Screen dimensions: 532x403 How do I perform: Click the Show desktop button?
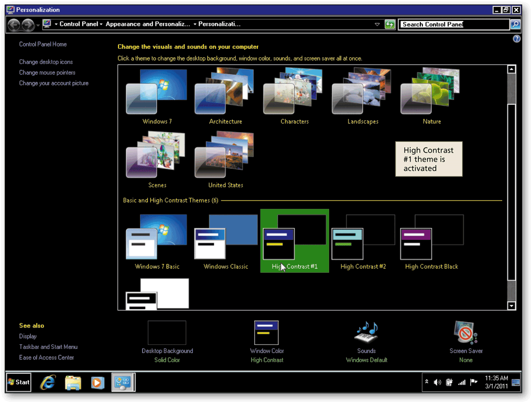click(x=516, y=382)
